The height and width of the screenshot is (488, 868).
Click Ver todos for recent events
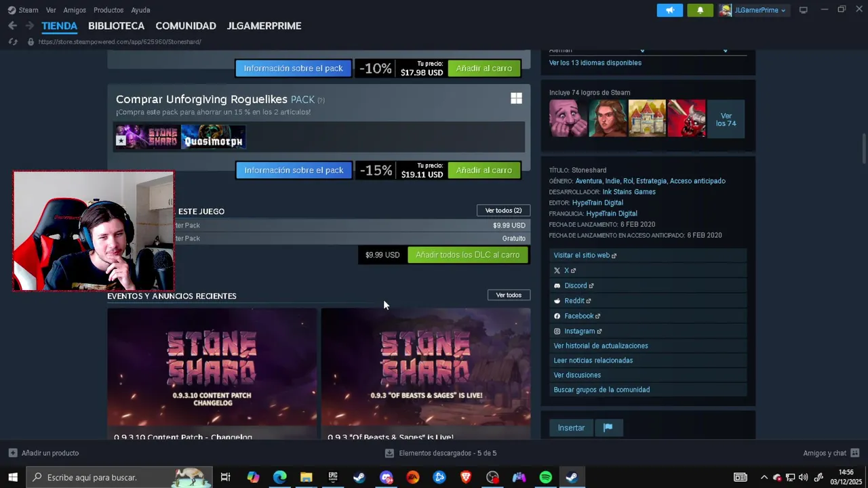(509, 295)
